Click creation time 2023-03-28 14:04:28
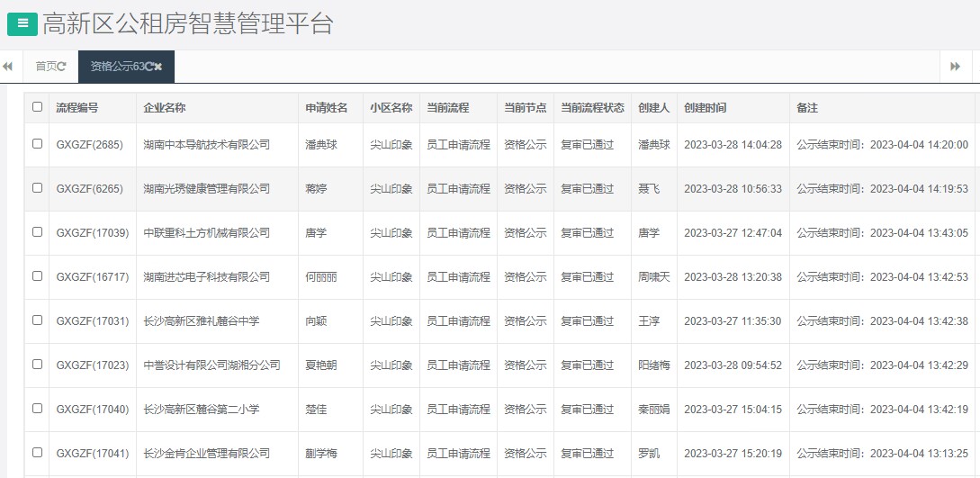The width and height of the screenshot is (980, 478). point(733,145)
